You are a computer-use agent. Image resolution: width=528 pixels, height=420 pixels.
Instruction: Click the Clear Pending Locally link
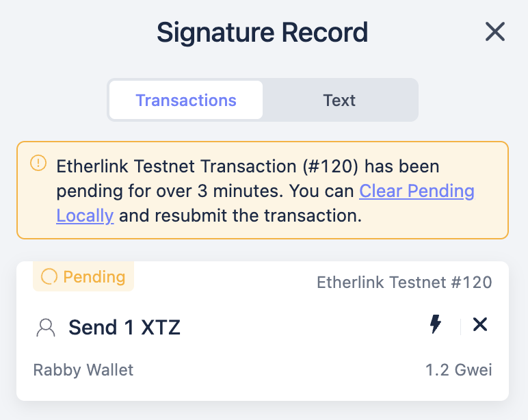[x=417, y=191]
